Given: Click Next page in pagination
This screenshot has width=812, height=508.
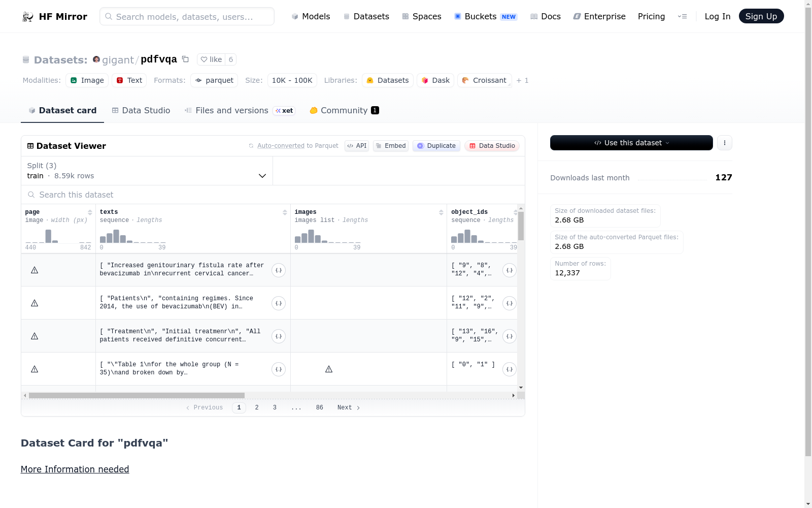Looking at the screenshot, I should pyautogui.click(x=349, y=407).
